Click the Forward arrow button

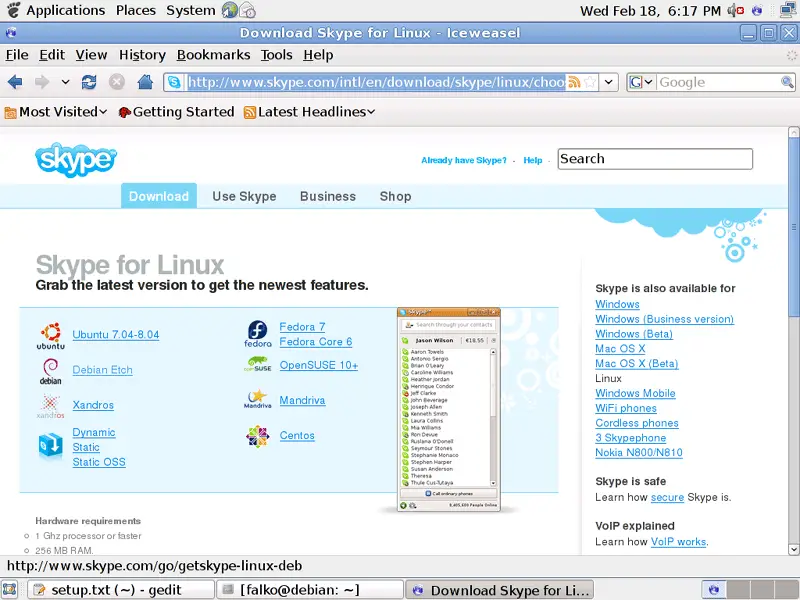coord(42,82)
